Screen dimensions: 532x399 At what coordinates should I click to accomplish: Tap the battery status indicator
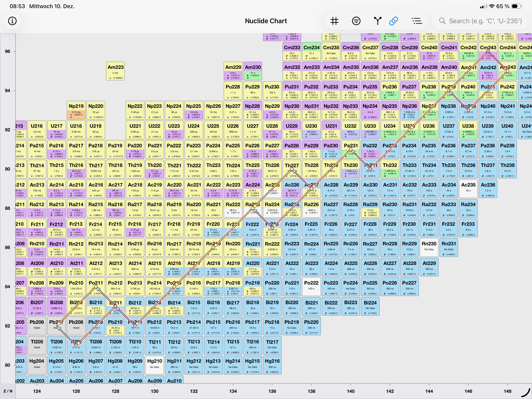tap(516, 6)
